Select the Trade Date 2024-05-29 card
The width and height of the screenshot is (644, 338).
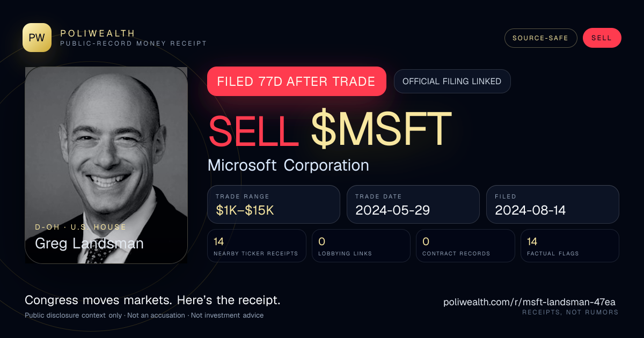413,204
